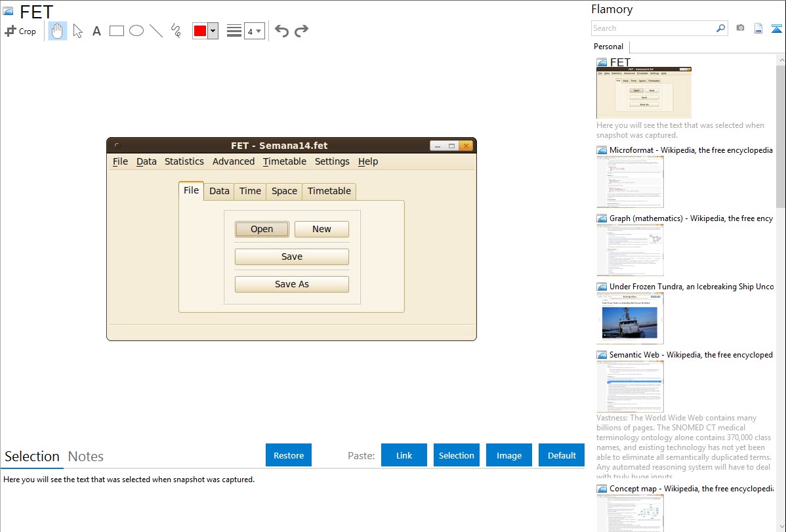The height and width of the screenshot is (532, 786).
Task: Open the Personal tab
Action: click(608, 47)
